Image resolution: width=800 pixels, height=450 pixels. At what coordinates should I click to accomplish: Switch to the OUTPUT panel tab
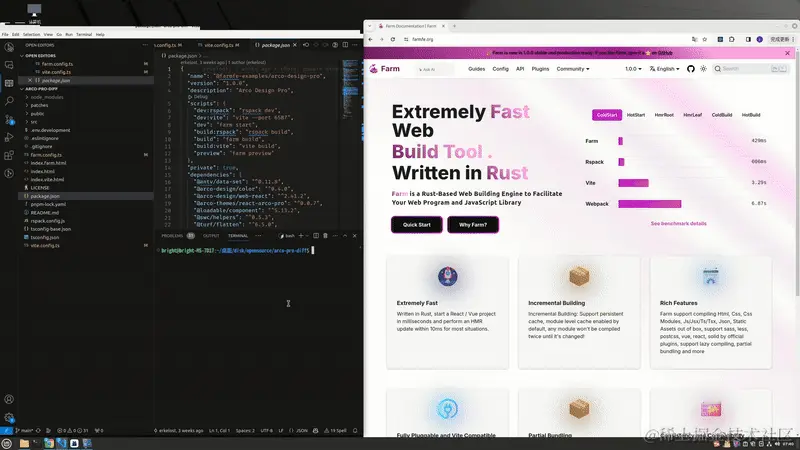tap(211, 236)
